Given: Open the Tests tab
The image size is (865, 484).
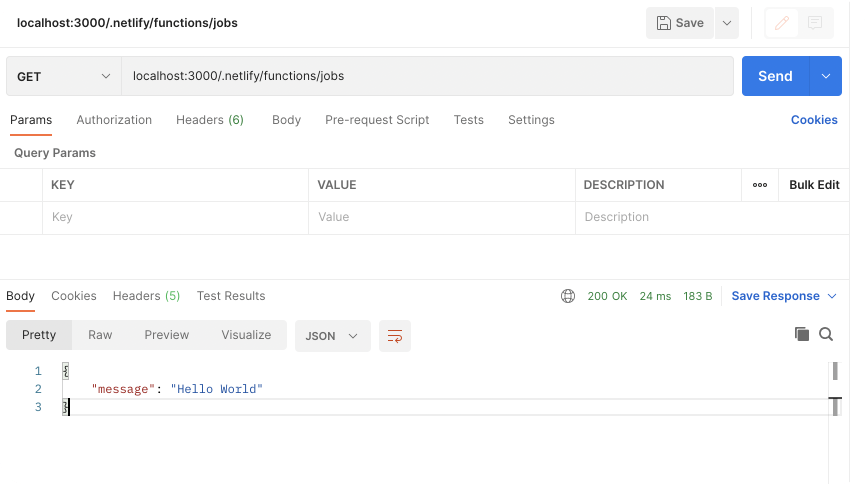Looking at the screenshot, I should pos(468,120).
